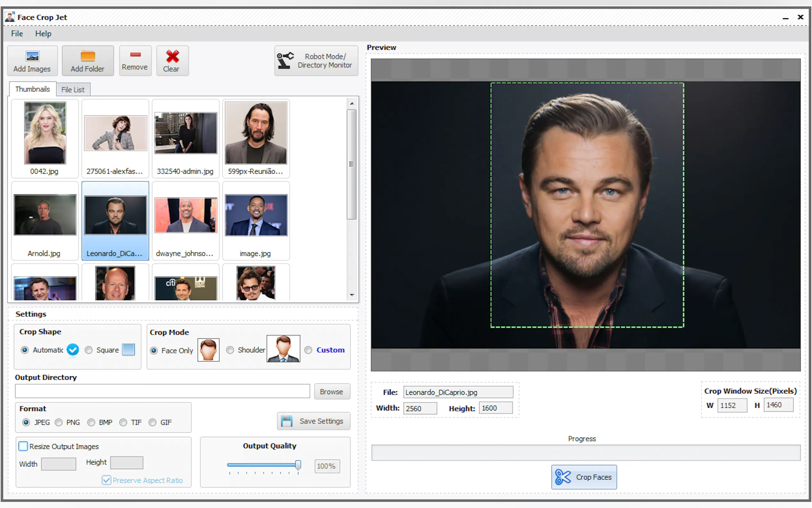The image size is (812, 508).
Task: Select the Arnold.jpg thumbnail
Action: (45, 221)
